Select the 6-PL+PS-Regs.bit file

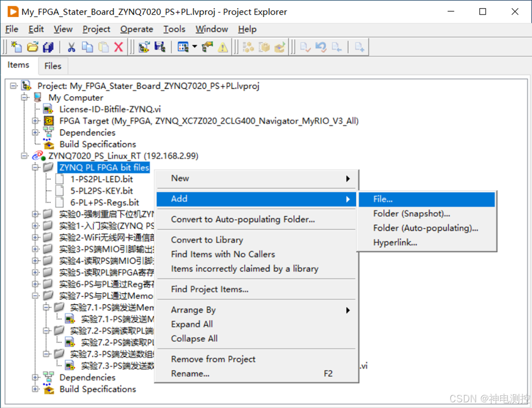(104, 203)
